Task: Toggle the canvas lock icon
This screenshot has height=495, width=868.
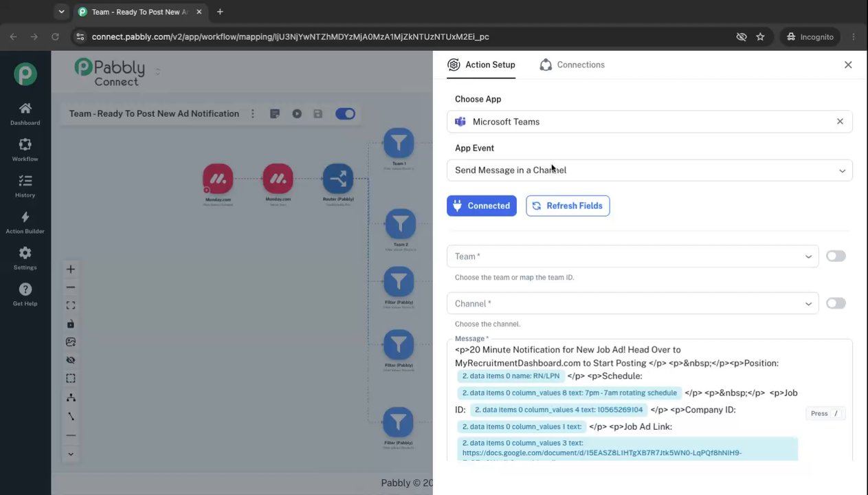Action: point(71,324)
